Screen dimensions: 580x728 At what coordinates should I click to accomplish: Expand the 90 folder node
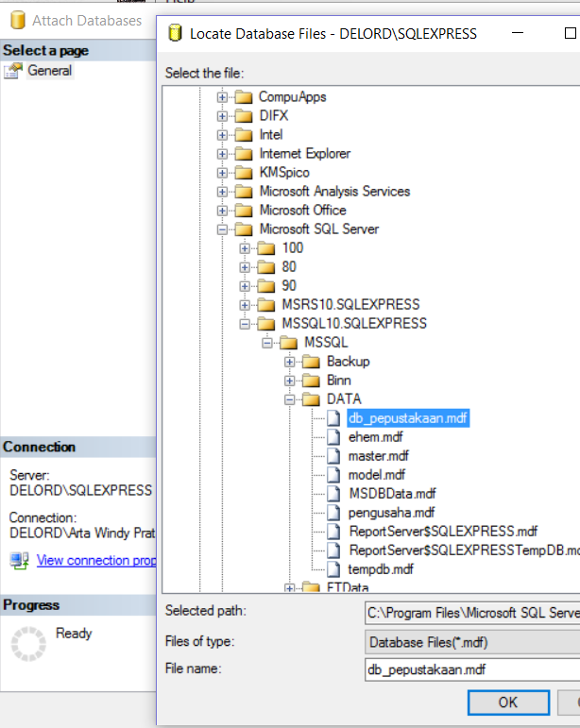[245, 286]
